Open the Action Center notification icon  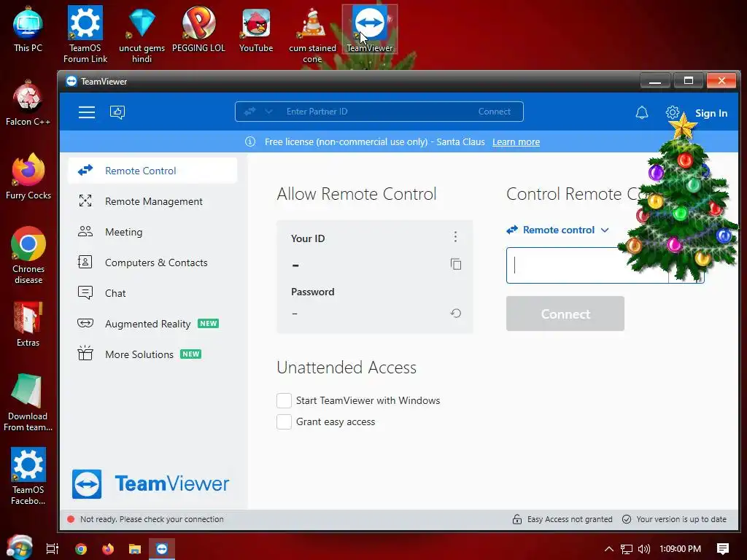click(723, 549)
